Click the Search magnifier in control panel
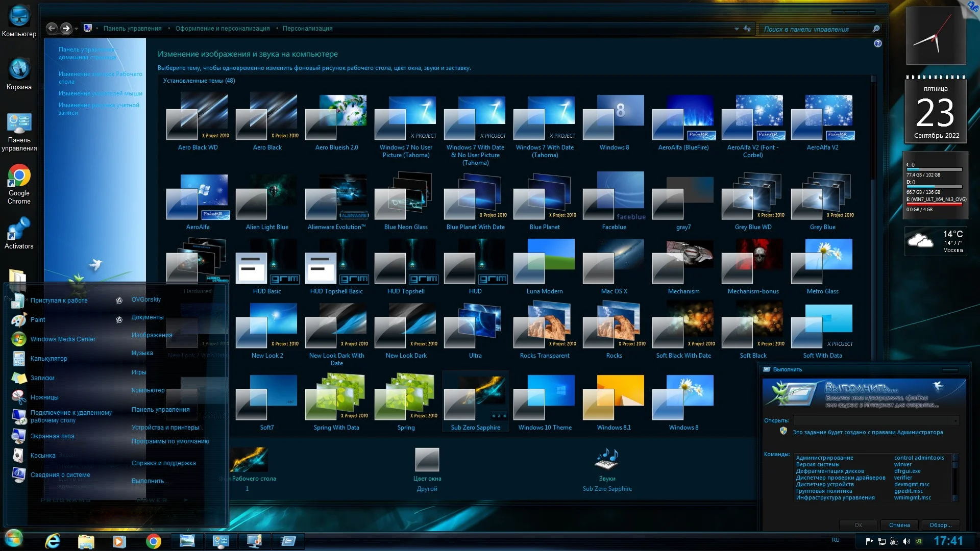 pos(876,29)
